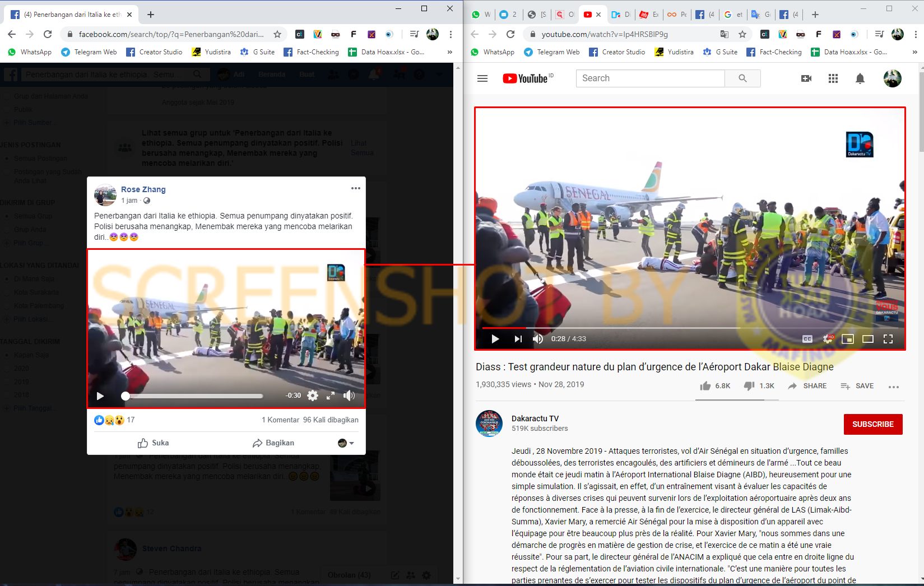The height and width of the screenshot is (586, 924).
Task: Play the Facebook post video
Action: pyautogui.click(x=100, y=396)
